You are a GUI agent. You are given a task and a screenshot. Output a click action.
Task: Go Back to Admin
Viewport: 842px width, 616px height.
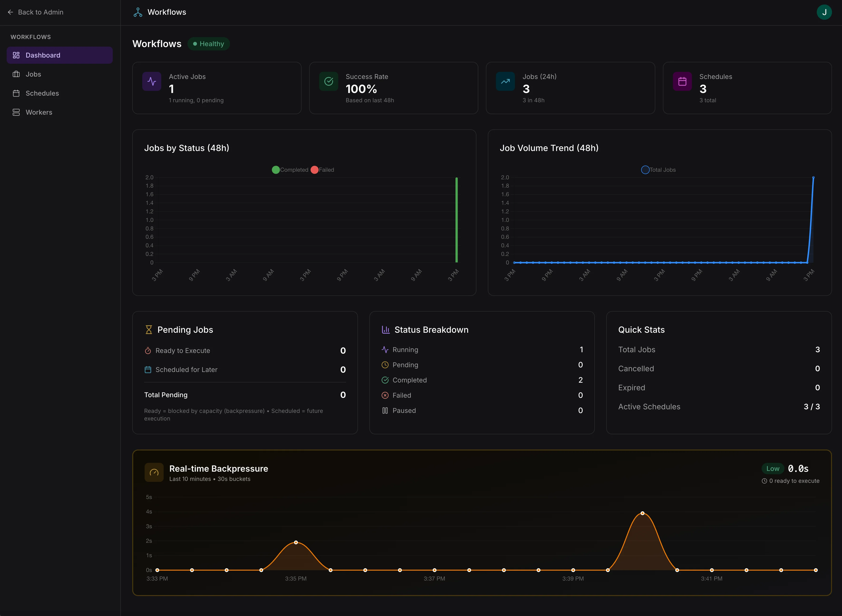pos(35,12)
